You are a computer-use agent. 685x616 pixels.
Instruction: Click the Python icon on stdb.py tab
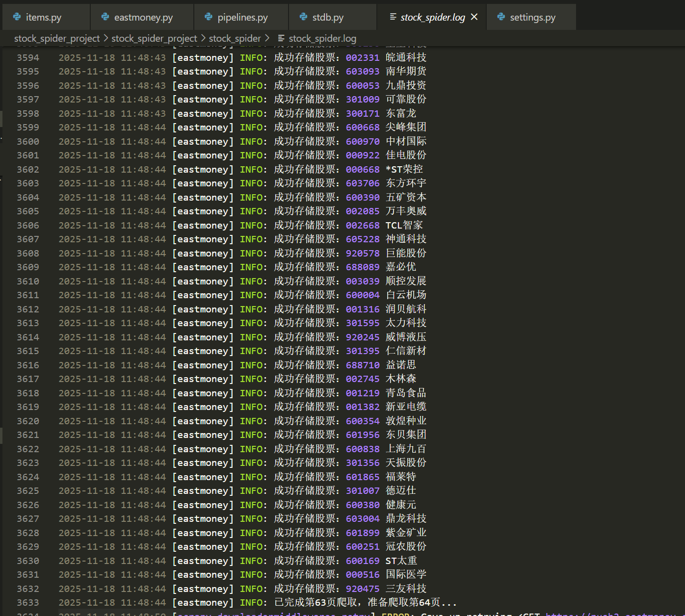coord(303,17)
